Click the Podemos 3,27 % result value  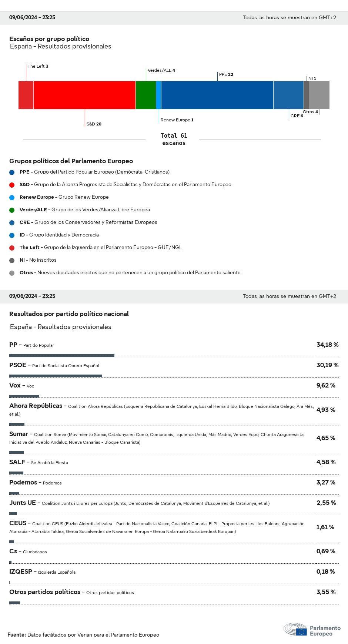(x=326, y=482)
